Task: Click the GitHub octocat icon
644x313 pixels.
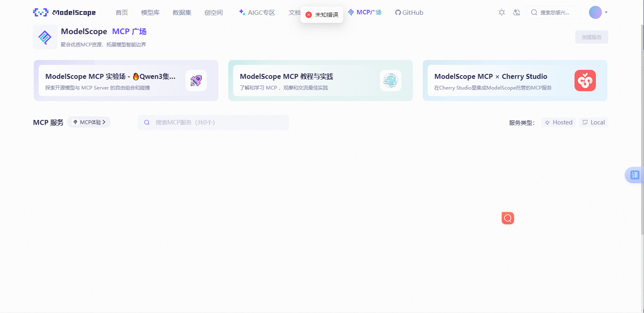Action: pos(398,12)
